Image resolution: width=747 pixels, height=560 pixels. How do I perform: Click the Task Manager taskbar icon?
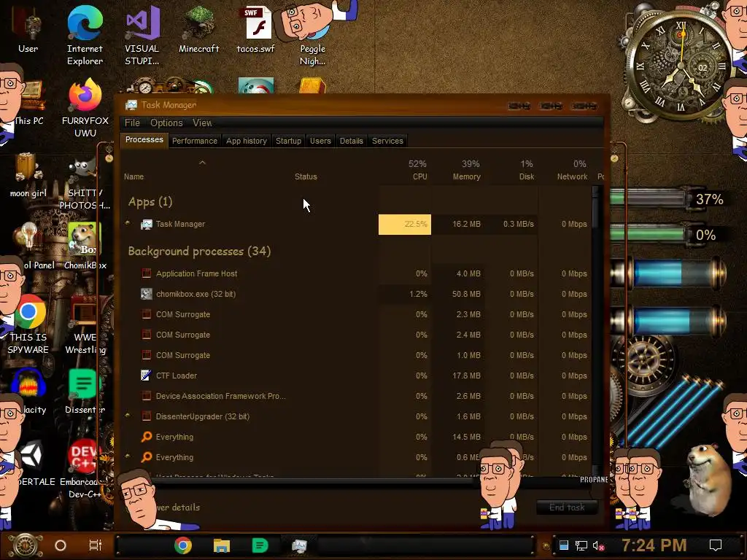(x=299, y=545)
